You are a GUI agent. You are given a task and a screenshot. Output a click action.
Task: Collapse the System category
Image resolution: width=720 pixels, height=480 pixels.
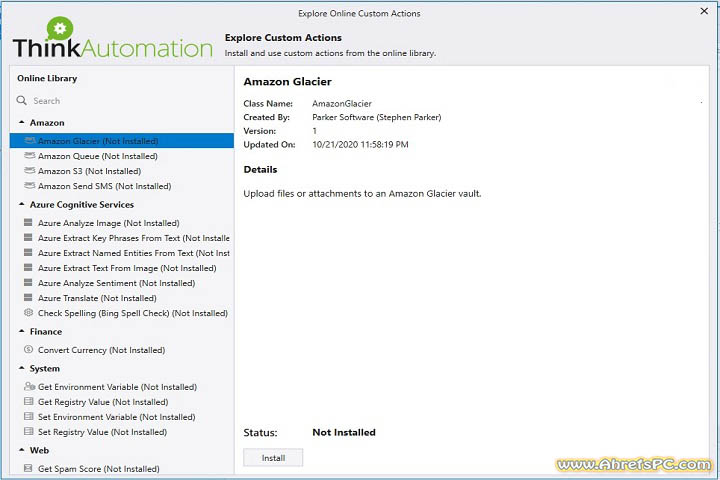tap(22, 368)
